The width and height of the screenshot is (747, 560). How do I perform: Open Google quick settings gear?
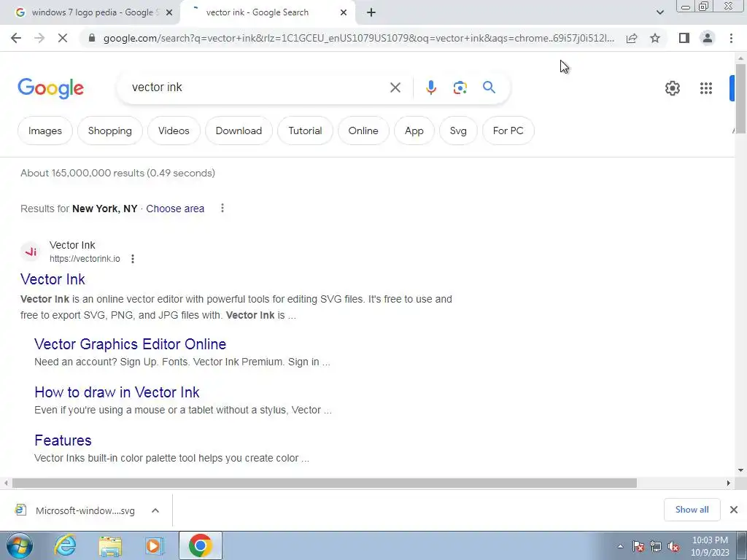672,88
